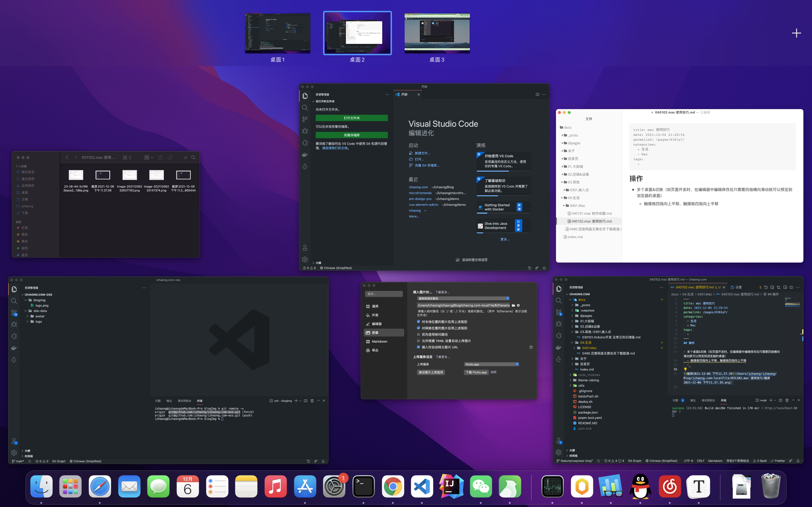Click kill terminal trash icon in left VS Code
This screenshot has height=507, width=812.
312,401
